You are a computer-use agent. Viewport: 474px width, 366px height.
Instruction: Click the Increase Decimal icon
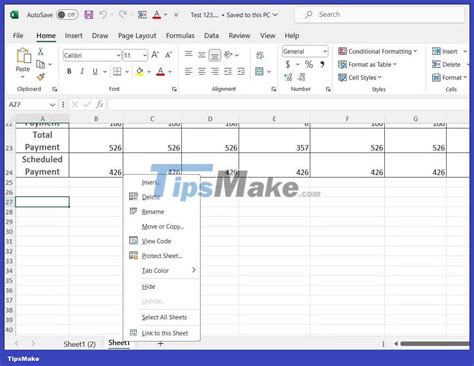pos(288,77)
